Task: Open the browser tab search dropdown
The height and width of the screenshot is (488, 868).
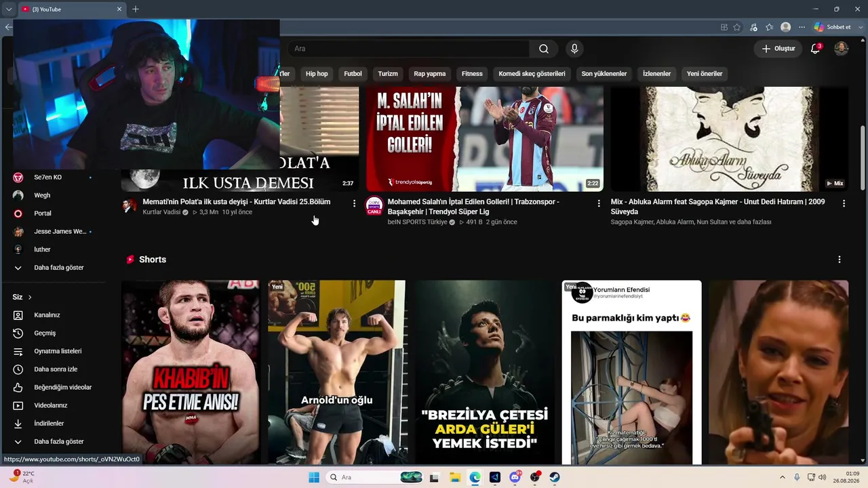Action: click(9, 9)
